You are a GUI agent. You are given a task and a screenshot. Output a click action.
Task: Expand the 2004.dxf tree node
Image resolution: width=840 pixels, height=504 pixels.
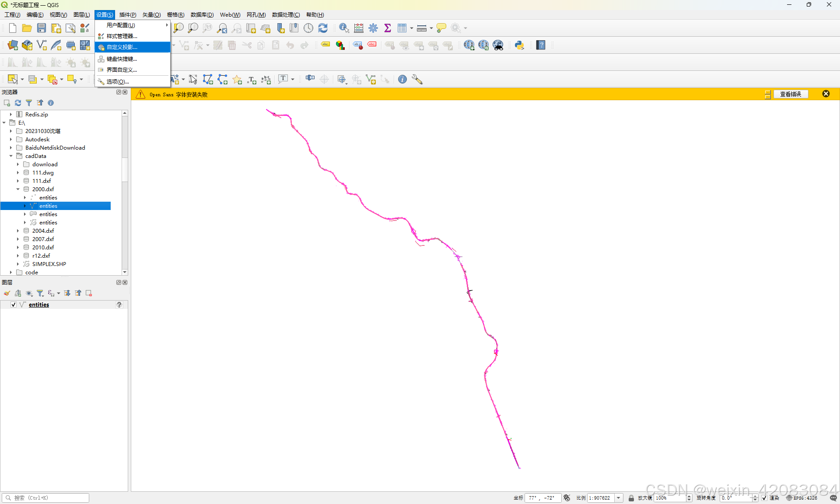point(18,231)
